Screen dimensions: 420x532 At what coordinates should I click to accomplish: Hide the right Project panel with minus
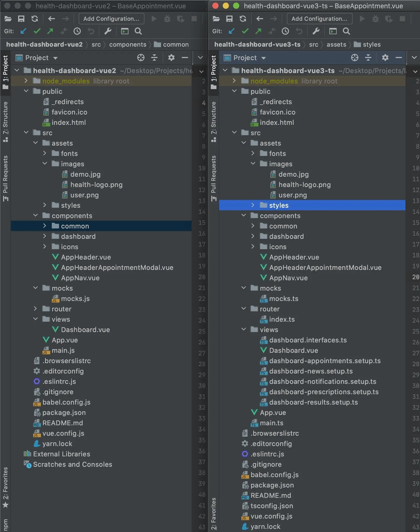pos(399,57)
